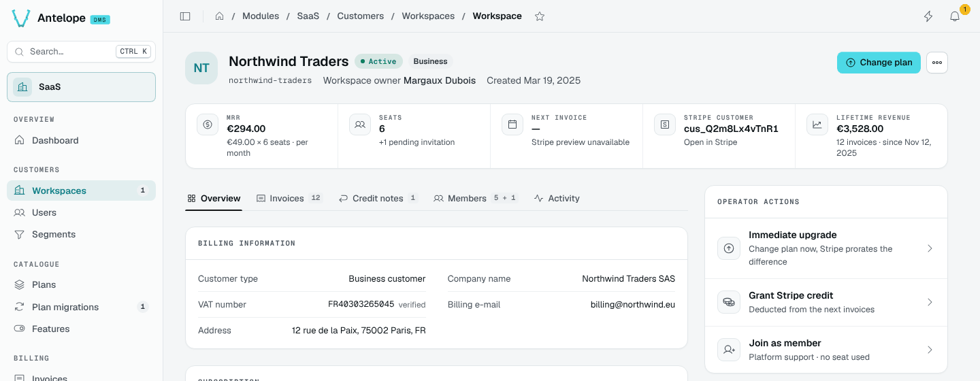Image resolution: width=980 pixels, height=381 pixels.
Task: Click the €3,528.00 lifetime revenue value
Action: pos(860,129)
